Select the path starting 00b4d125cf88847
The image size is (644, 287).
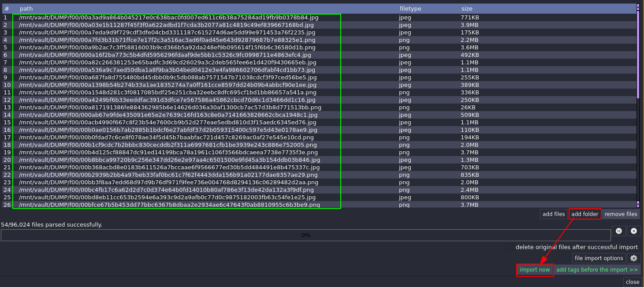[x=319, y=153]
